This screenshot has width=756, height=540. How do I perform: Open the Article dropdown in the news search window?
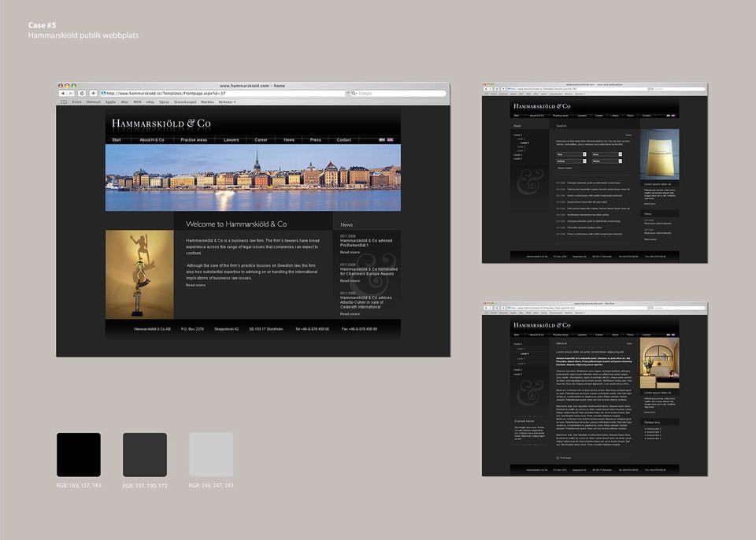572,161
